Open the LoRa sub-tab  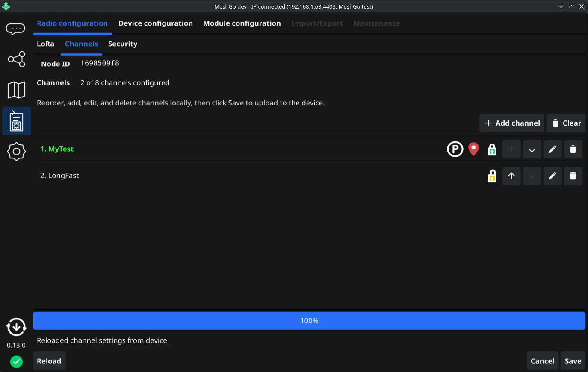tap(45, 44)
